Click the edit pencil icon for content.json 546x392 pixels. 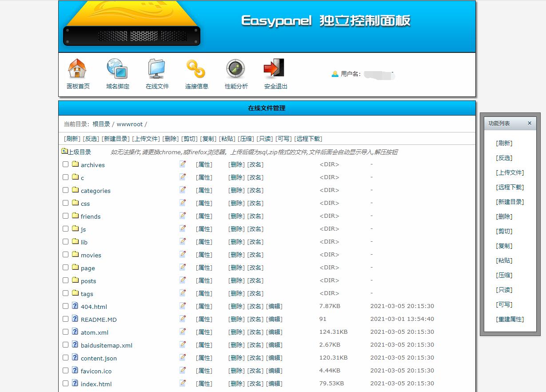point(183,357)
